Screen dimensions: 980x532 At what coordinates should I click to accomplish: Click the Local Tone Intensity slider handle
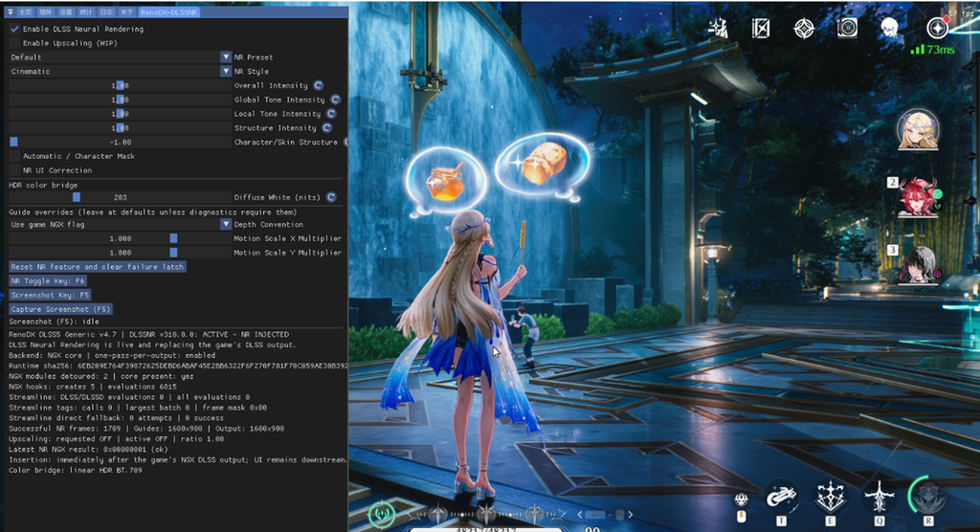tap(120, 114)
